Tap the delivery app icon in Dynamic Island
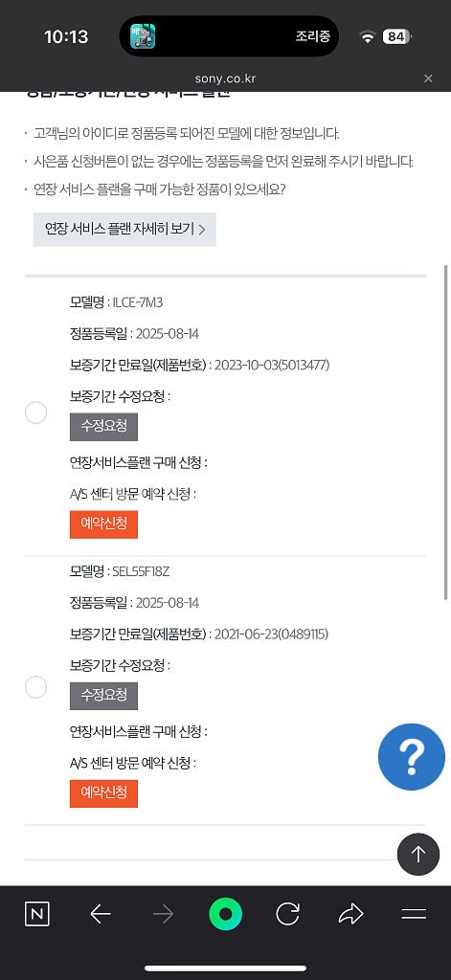451x980 pixels. pyautogui.click(x=143, y=36)
